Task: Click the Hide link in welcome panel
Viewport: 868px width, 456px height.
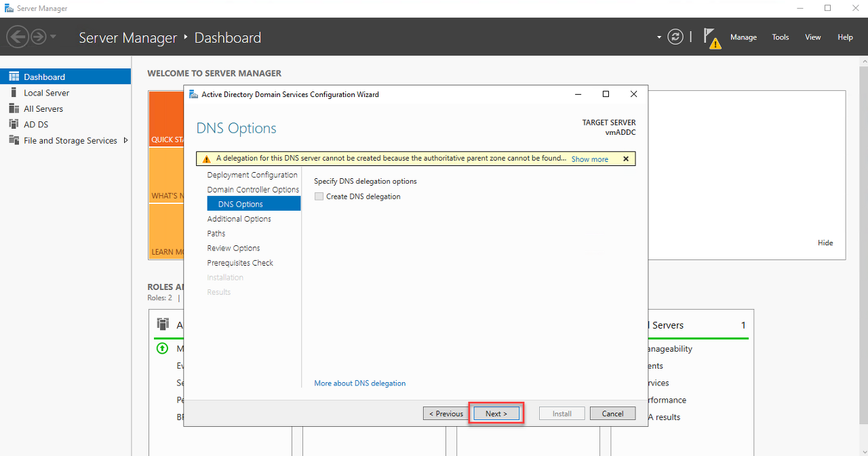Action: coord(825,243)
